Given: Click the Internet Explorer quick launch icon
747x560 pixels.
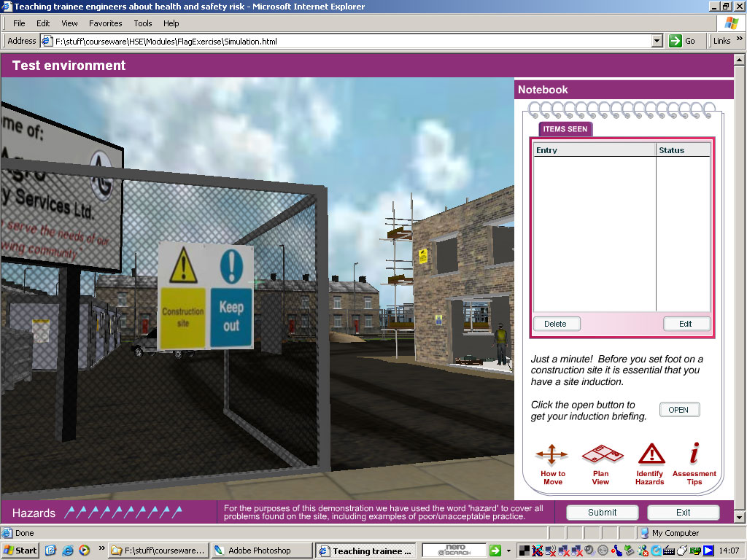Looking at the screenshot, I should pos(68,551).
